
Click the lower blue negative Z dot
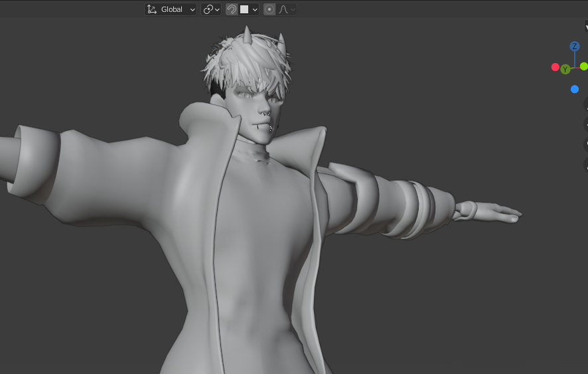click(x=575, y=90)
